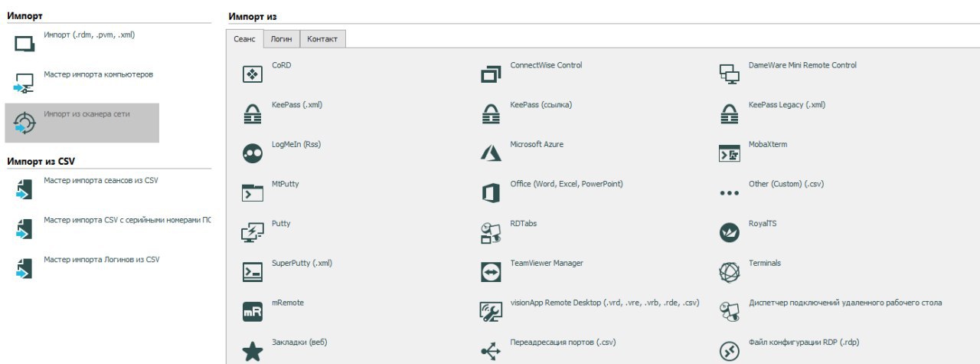Click the Terminals text label
The width and height of the screenshot is (980, 364).
point(765,263)
